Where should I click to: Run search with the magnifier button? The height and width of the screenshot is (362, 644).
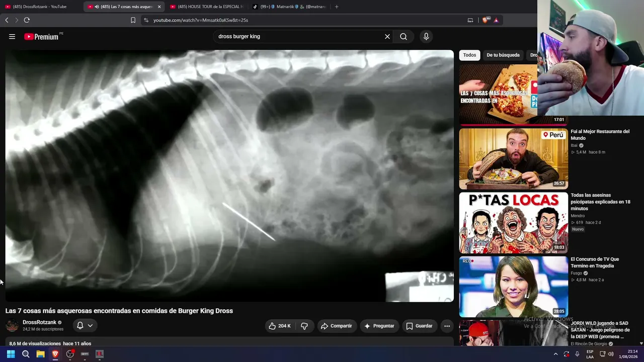404,36
